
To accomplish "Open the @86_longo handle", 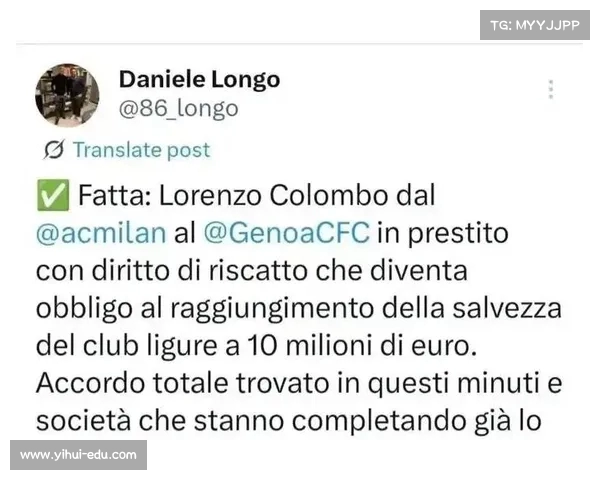I will pyautogui.click(x=179, y=109).
